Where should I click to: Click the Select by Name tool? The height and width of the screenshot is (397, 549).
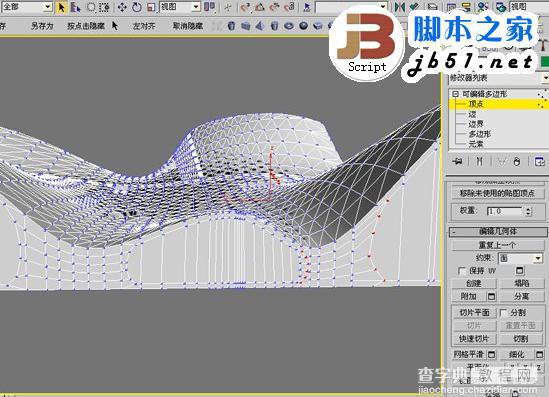coord(75,7)
